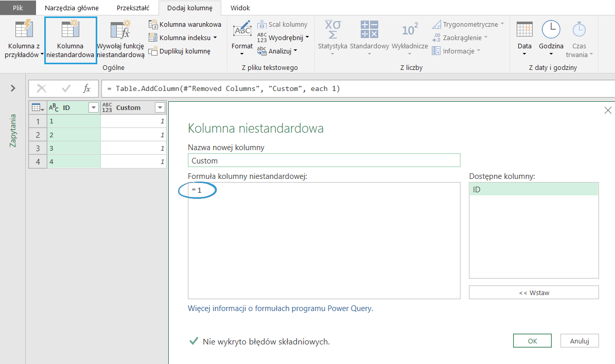Click the fx formula bar icon
Viewport: 615px width, 364px height.
(x=87, y=88)
